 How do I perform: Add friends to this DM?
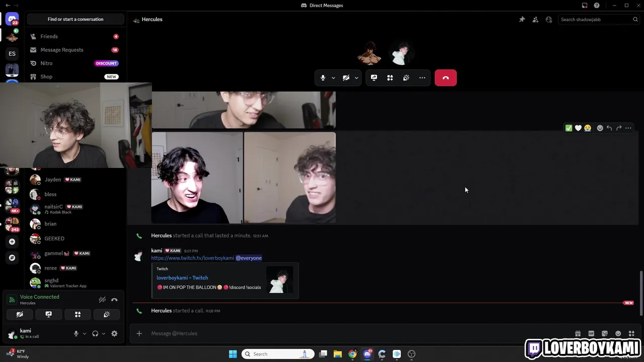(535, 20)
